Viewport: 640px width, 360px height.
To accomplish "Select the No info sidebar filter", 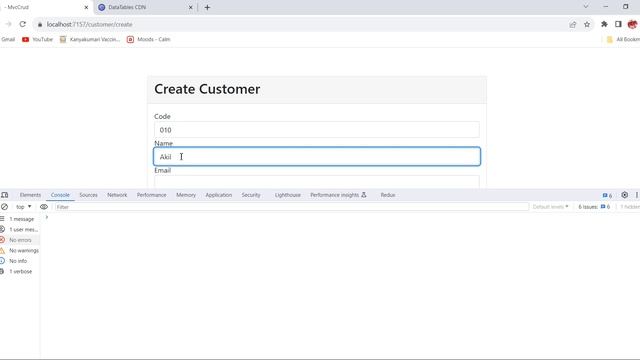I will point(20,261).
